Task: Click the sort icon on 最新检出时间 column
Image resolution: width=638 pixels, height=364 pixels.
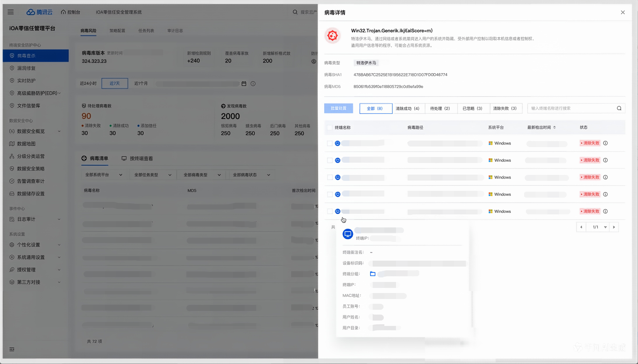Action: click(x=554, y=127)
